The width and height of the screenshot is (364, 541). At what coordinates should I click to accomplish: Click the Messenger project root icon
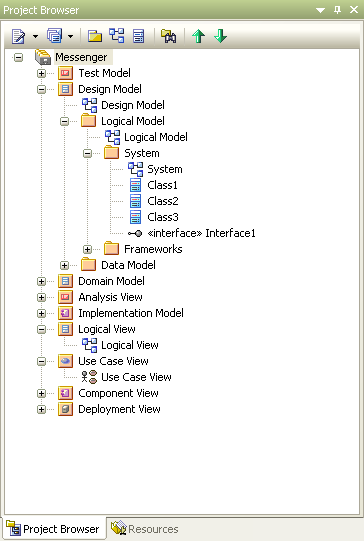[43, 57]
